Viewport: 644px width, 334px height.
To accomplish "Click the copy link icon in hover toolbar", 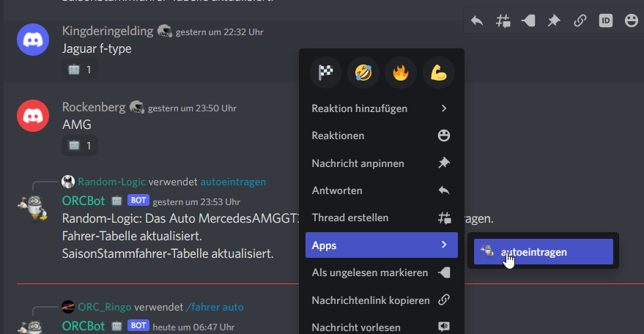I will pyautogui.click(x=580, y=21).
